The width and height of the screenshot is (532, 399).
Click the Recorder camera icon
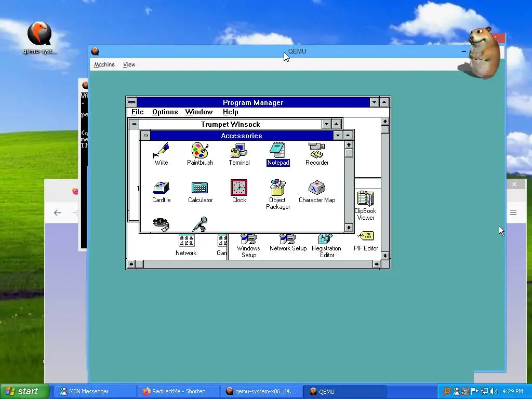316,154
